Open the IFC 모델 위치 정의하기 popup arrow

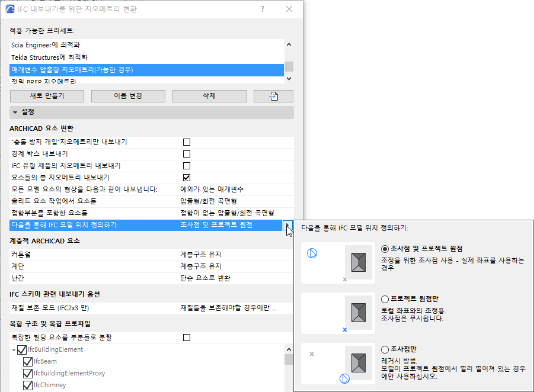pos(287,225)
